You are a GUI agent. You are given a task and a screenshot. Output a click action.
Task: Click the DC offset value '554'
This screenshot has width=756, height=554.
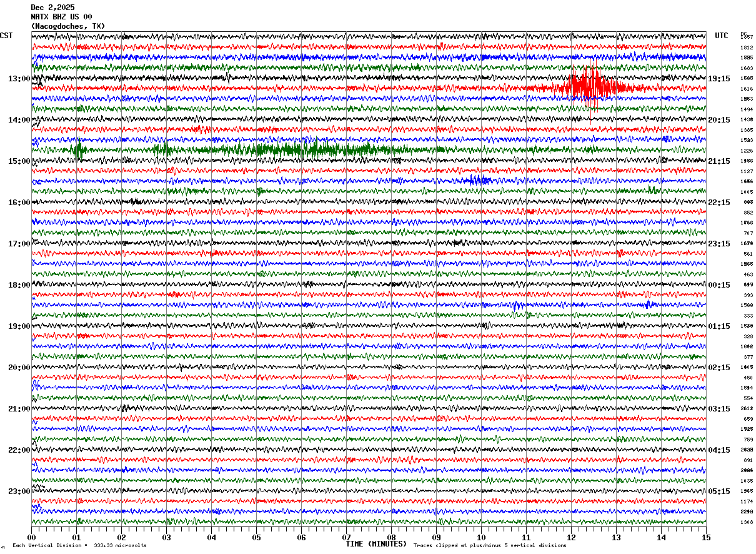tap(748, 398)
